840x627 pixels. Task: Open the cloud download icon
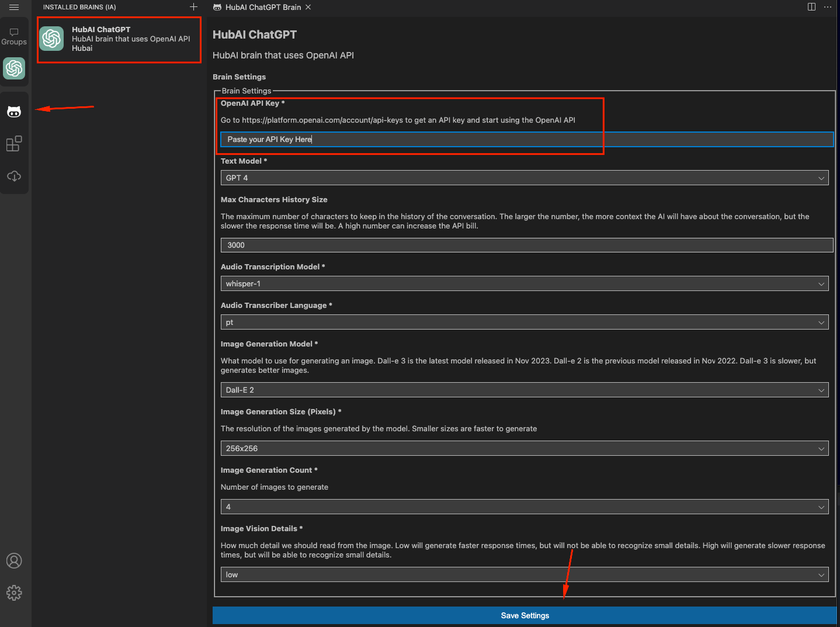tap(14, 176)
